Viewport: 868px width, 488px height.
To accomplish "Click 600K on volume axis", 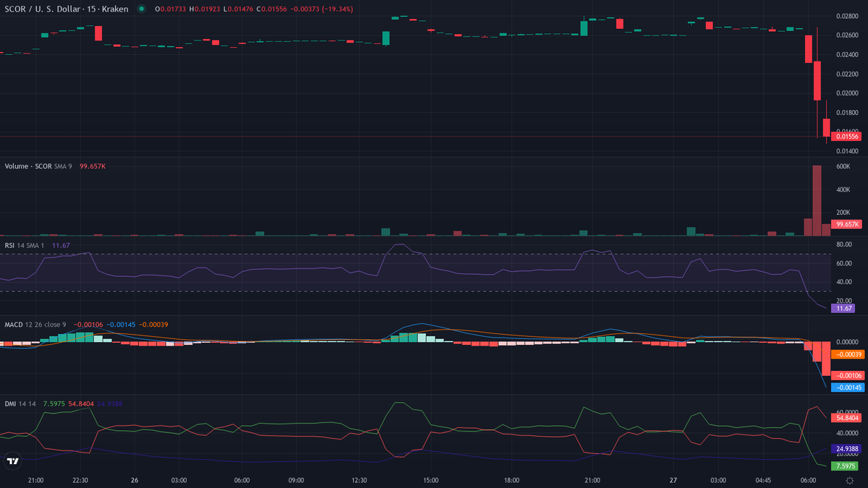I will pos(845,166).
